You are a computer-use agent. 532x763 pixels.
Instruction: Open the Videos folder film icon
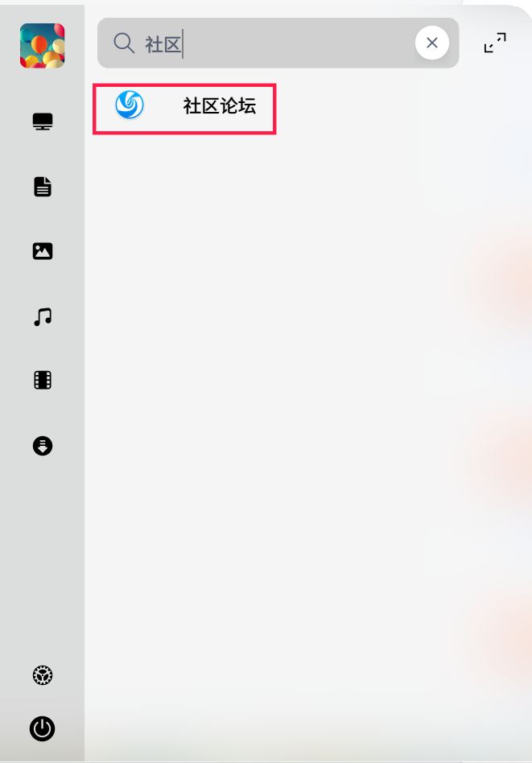(43, 380)
